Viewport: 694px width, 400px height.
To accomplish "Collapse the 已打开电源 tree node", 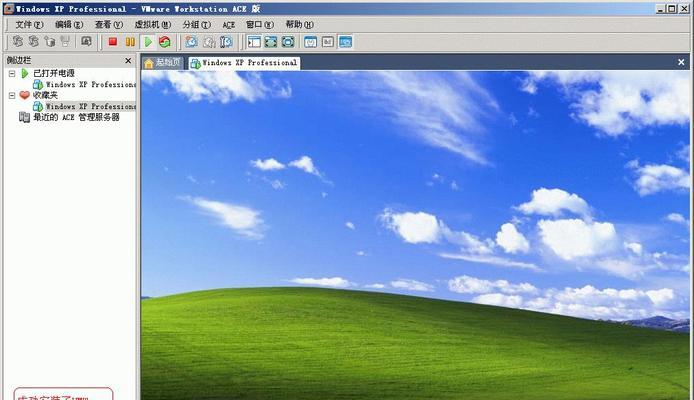I will (x=12, y=73).
